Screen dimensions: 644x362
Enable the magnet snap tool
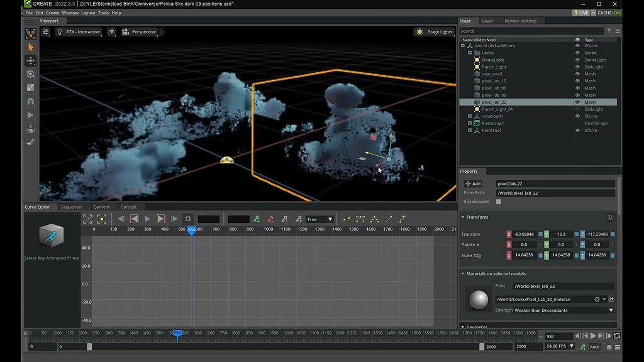[30, 101]
